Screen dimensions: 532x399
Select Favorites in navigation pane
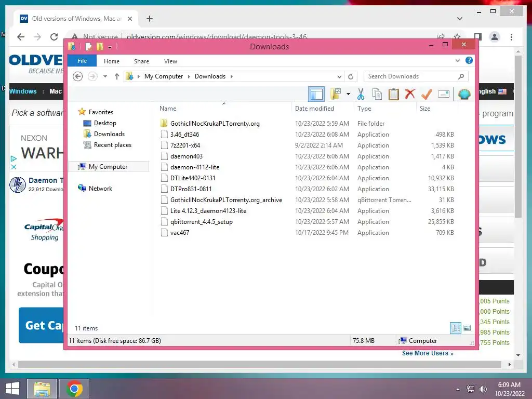pos(101,112)
